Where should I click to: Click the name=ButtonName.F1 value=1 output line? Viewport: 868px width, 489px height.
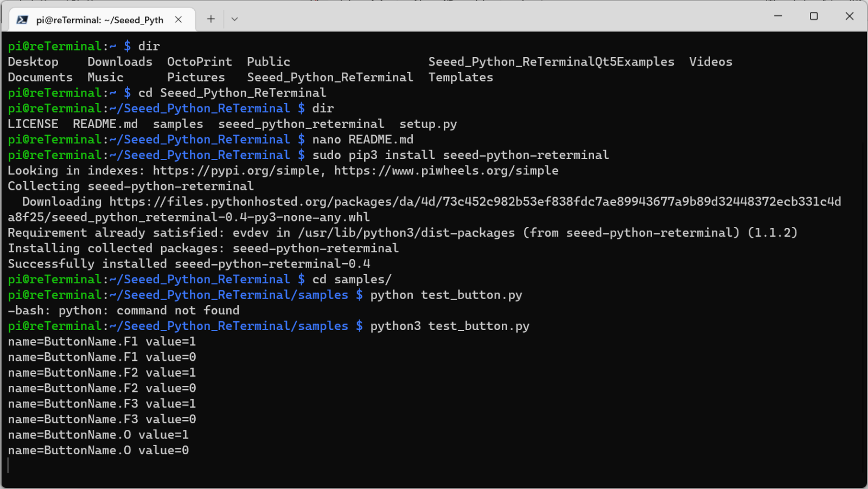point(102,341)
